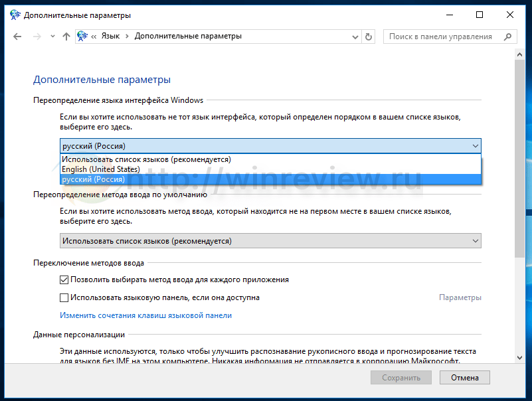Click the window title bar icon
Viewport: 532px width, 401px height.
(x=15, y=15)
